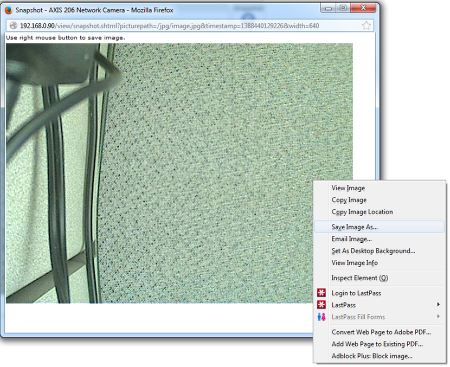Select Copy Image menu entry
The image size is (450, 367).
click(x=349, y=200)
